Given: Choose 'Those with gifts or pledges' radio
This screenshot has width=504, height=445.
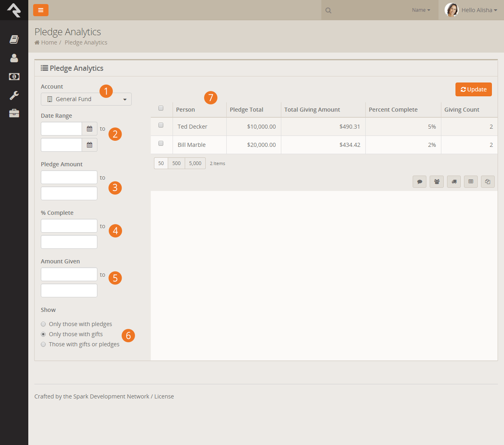Looking at the screenshot, I should [43, 344].
